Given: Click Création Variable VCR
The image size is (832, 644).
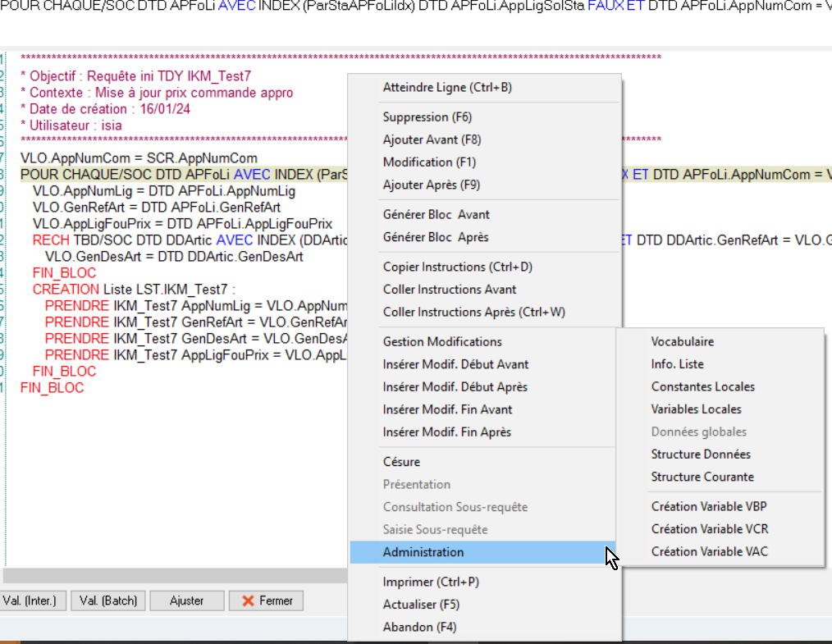Looking at the screenshot, I should coord(709,529).
